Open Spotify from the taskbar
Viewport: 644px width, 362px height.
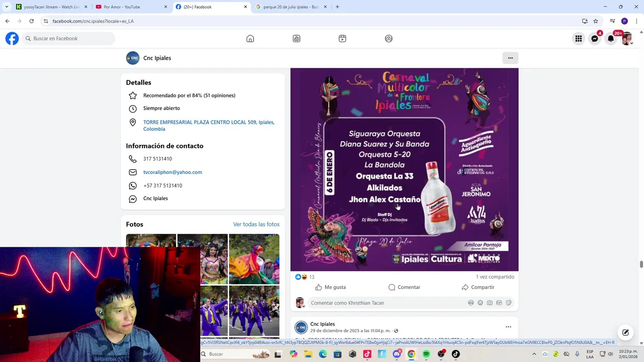tap(426, 354)
